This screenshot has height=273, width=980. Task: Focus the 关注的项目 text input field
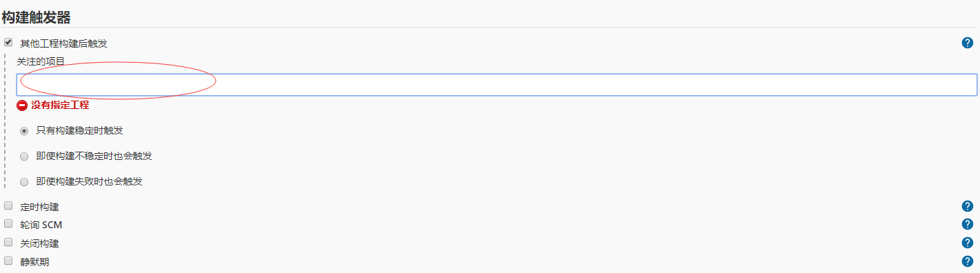coord(497,84)
